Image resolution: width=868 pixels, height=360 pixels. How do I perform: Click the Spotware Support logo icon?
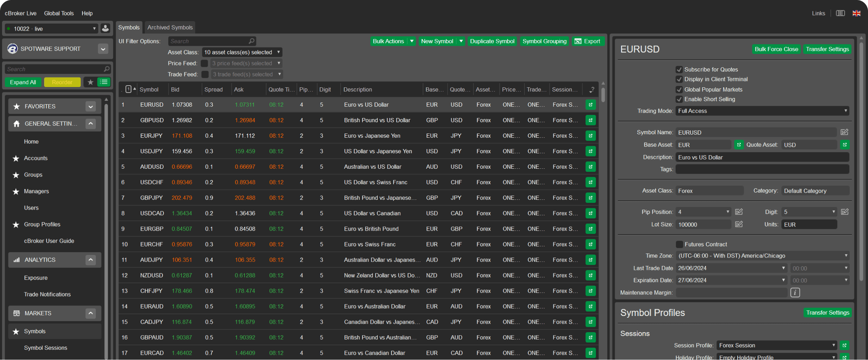coord(12,49)
